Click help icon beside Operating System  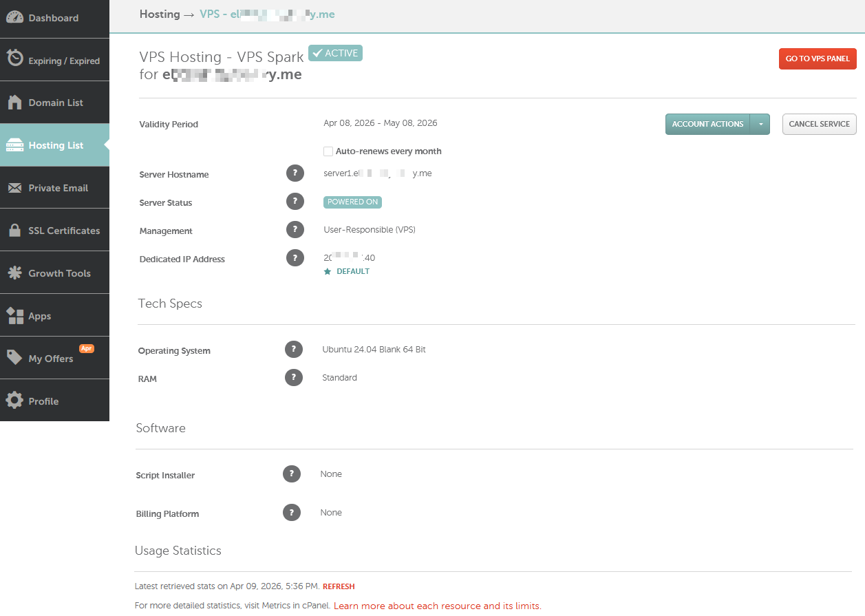pyautogui.click(x=294, y=350)
